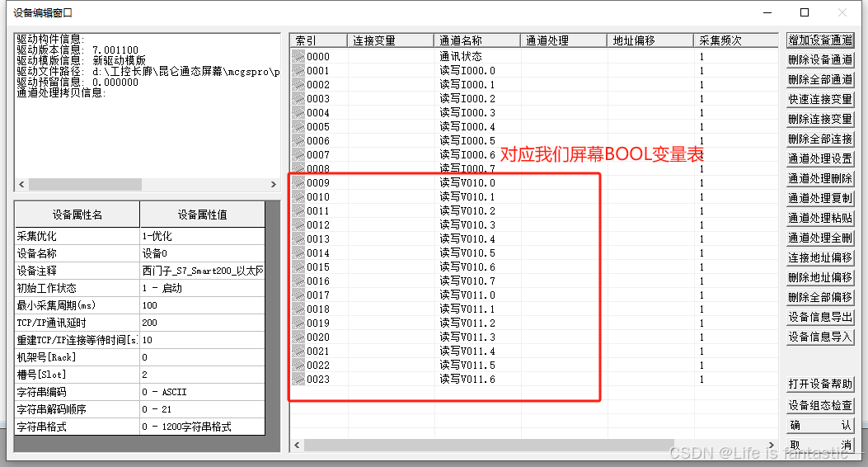Viewport: 868px width, 467px height.
Task: Click the row icon for index 0001
Action: pos(298,70)
